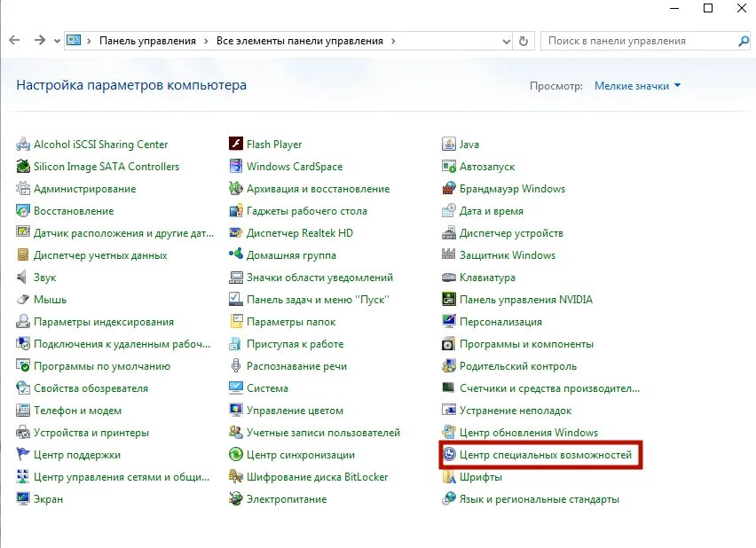756x548 pixels.
Task: Click the control panel icon in address bar
Action: (x=74, y=41)
